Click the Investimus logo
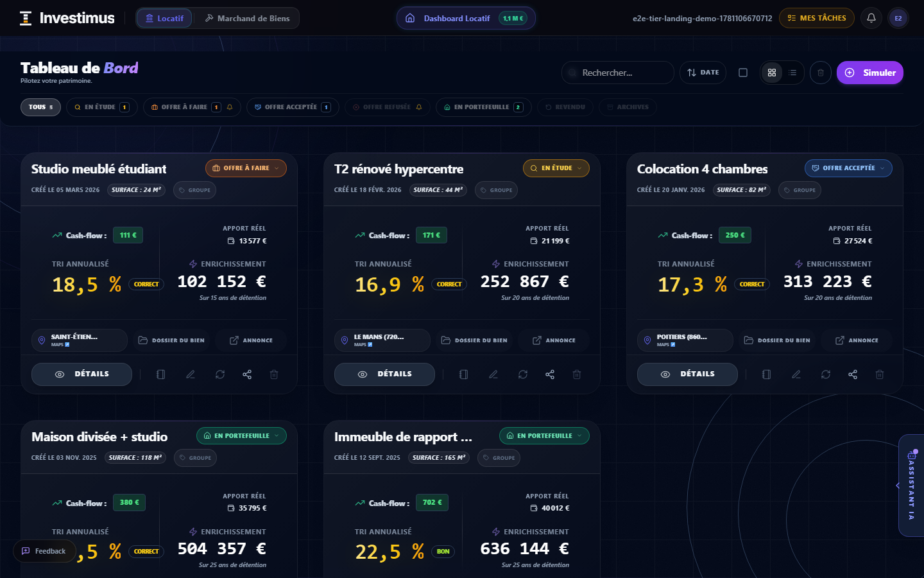Image resolution: width=924 pixels, height=578 pixels. pos(67,18)
